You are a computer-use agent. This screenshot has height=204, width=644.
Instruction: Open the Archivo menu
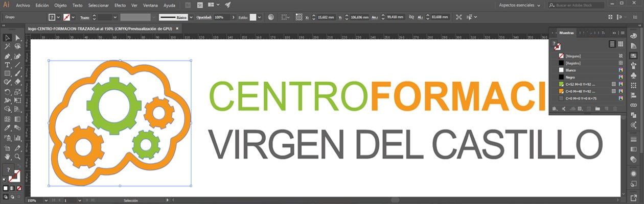tap(23, 5)
